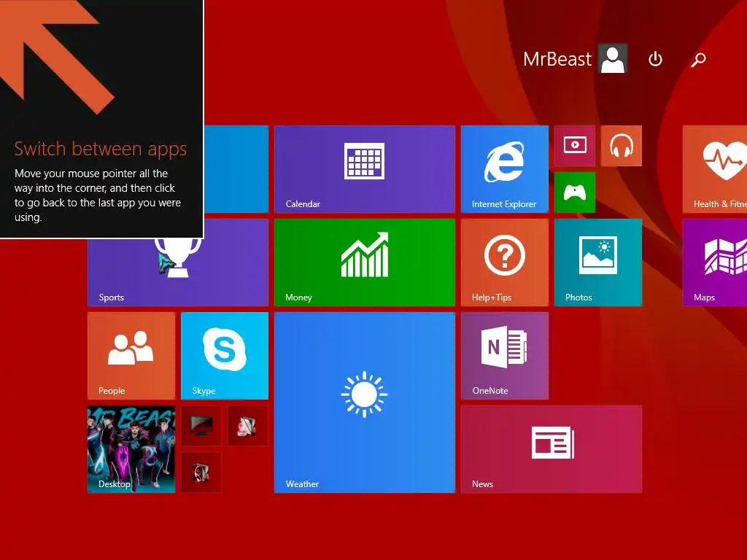This screenshot has height=560, width=747.
Task: Open the Weather tile
Action: point(365,402)
